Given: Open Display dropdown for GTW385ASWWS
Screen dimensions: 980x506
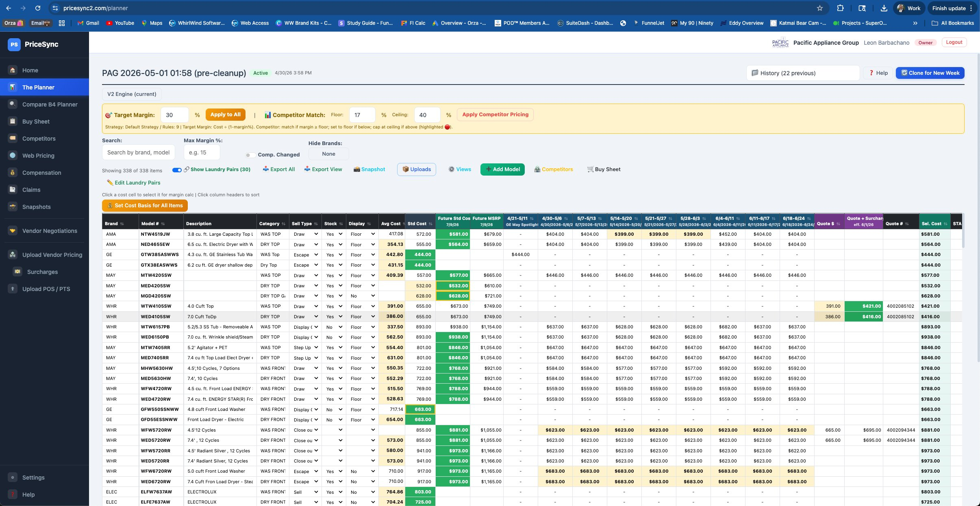Looking at the screenshot, I should (362, 255).
